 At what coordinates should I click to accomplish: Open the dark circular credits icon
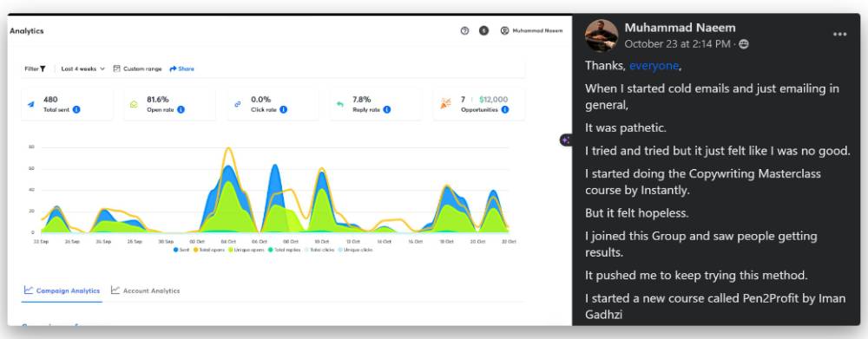coord(483,31)
